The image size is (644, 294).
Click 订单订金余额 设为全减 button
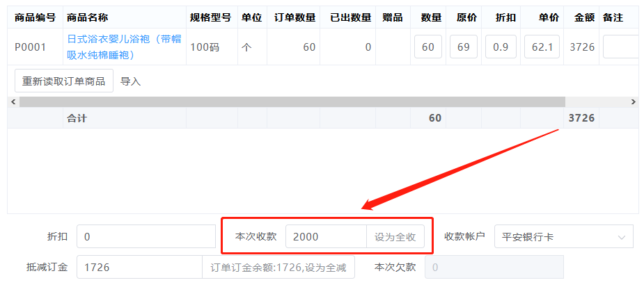(278, 267)
